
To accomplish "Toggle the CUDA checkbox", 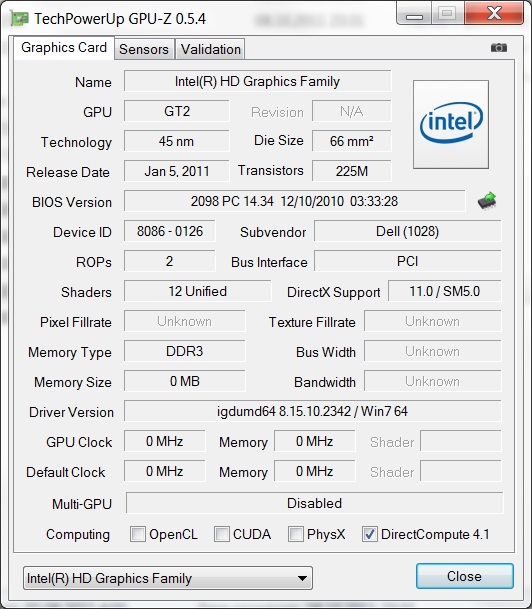I will (222, 534).
